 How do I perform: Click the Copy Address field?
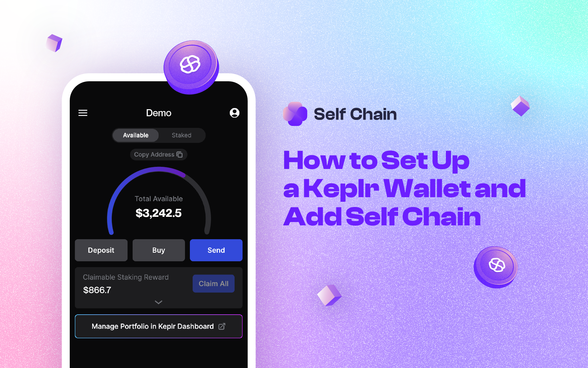coord(159,153)
